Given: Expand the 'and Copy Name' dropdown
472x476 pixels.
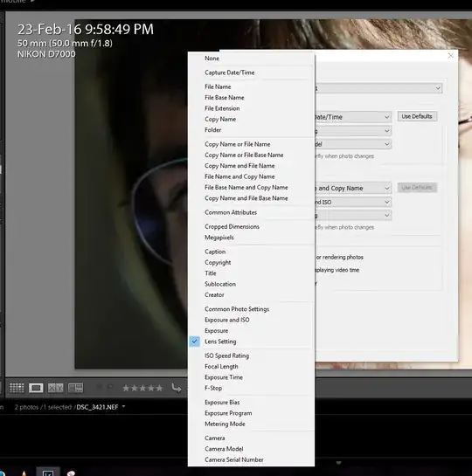Looking at the screenshot, I should [x=353, y=188].
